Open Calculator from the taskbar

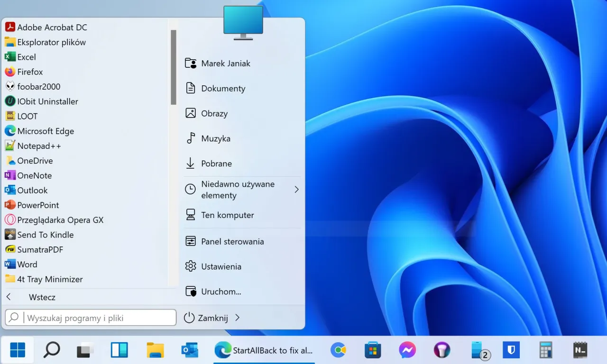tap(545, 350)
